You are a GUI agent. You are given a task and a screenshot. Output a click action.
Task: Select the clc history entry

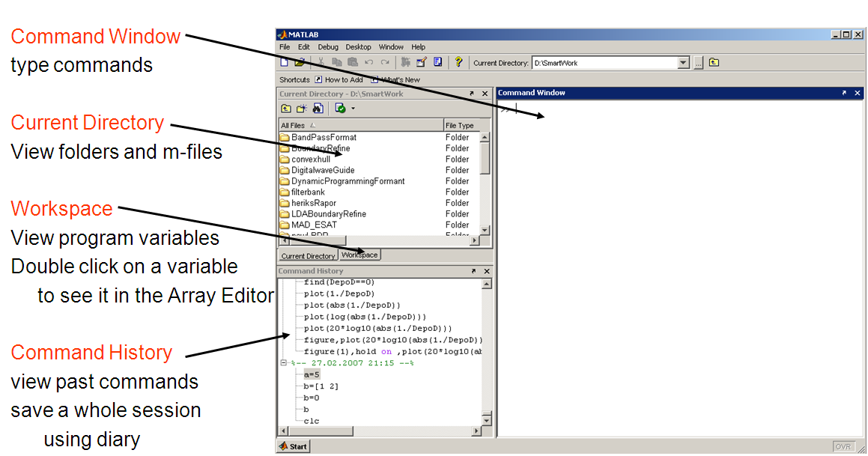tap(311, 421)
